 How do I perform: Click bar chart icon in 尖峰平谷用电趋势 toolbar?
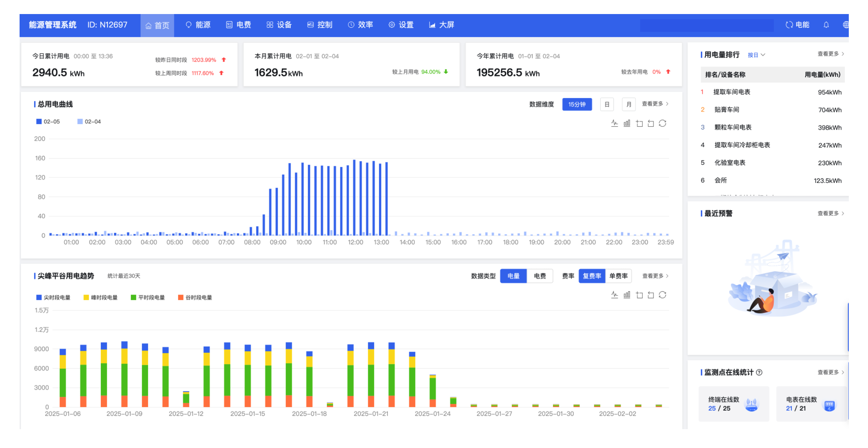pos(627,295)
